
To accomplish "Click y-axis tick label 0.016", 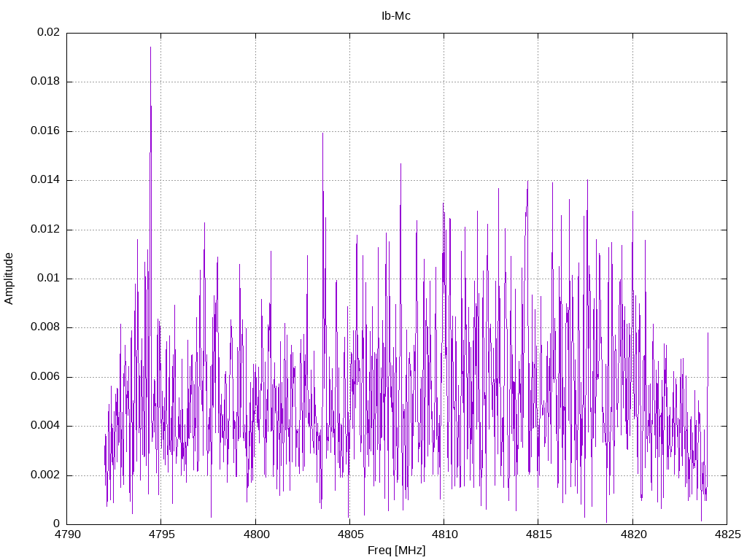I will (x=46, y=131).
